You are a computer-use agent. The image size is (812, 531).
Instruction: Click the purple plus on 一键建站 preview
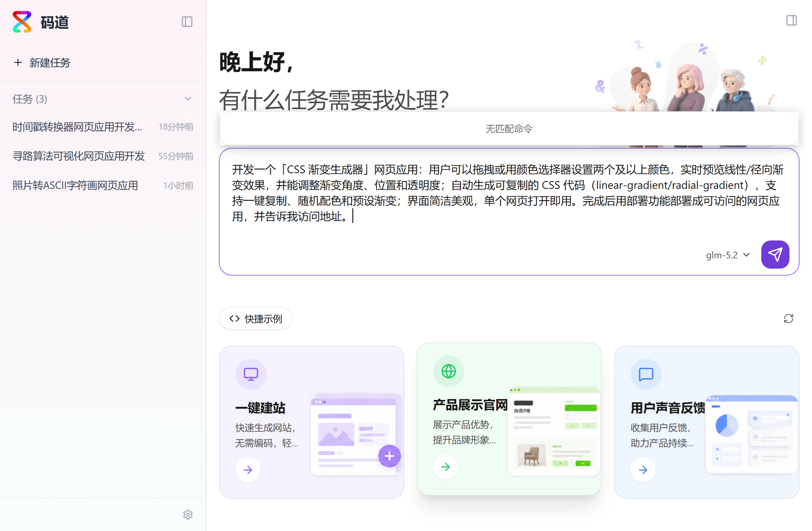tap(389, 456)
